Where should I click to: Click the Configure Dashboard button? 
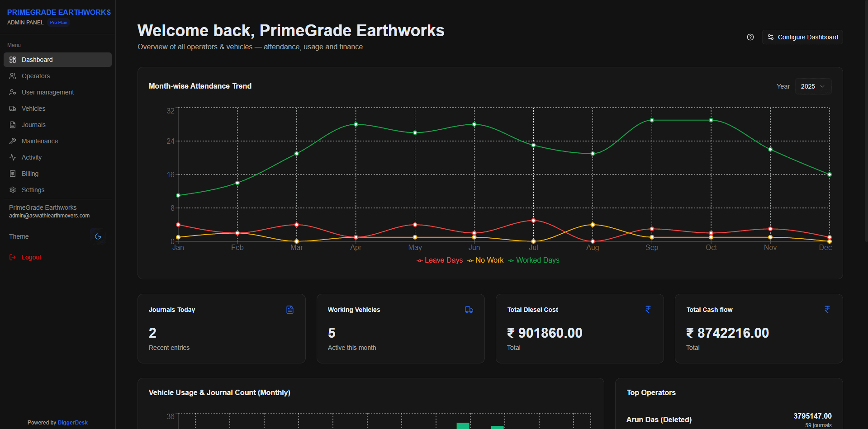802,37
